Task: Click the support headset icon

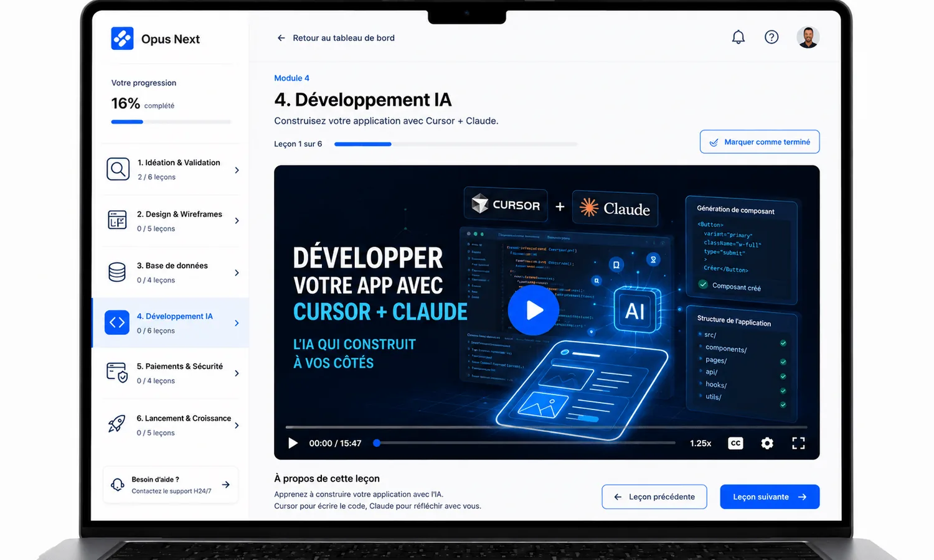Action: coord(118,485)
